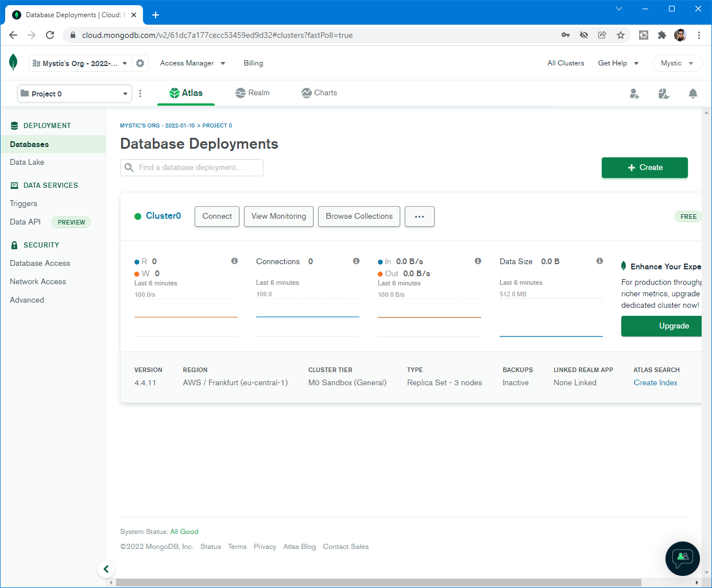Open the Create Index link
The image size is (712, 588).
(655, 383)
